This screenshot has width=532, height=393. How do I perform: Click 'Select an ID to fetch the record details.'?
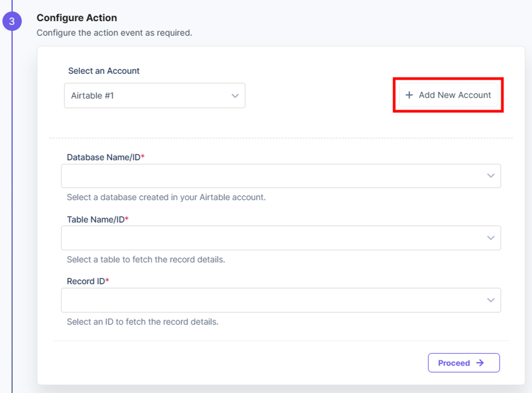point(142,322)
